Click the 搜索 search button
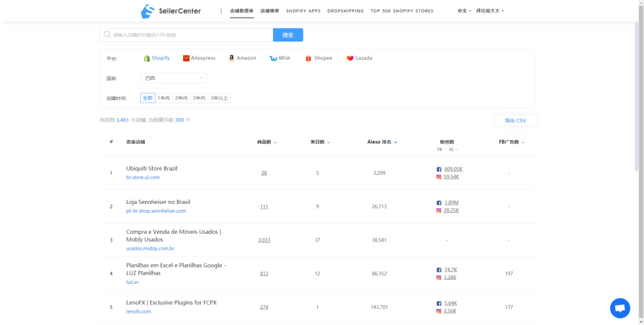644x325 pixels. coord(288,35)
